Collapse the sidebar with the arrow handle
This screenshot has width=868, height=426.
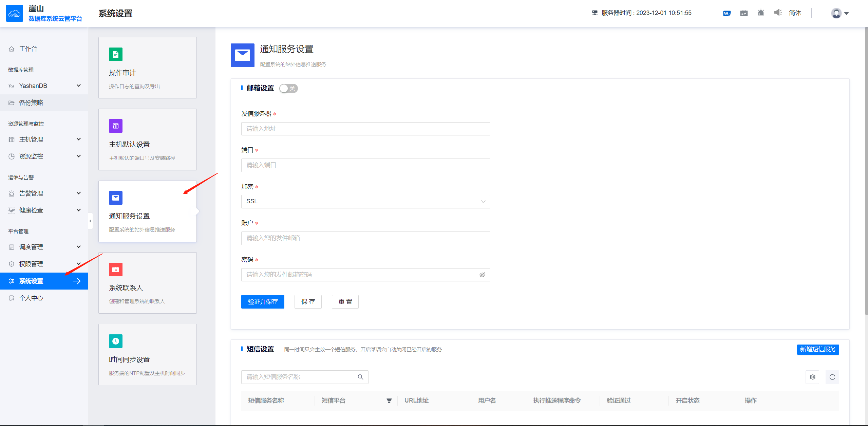[x=90, y=221]
